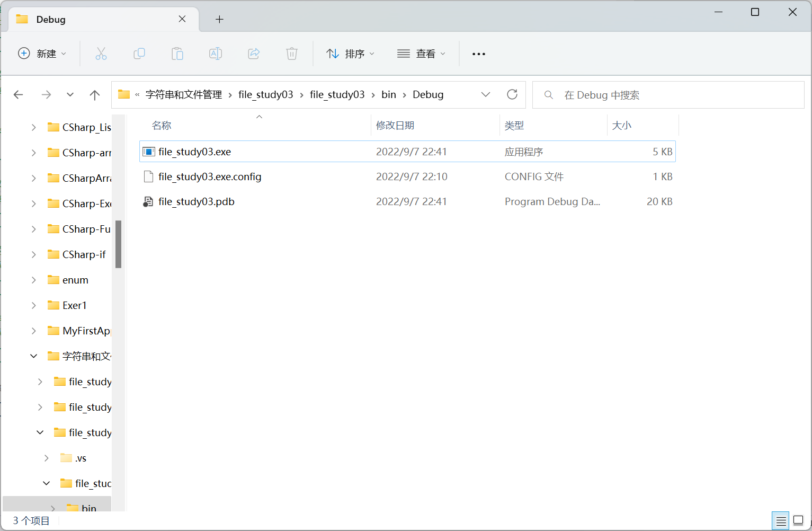This screenshot has height=531, width=812.
Task: Switch to details view in status bar
Action: (781, 521)
